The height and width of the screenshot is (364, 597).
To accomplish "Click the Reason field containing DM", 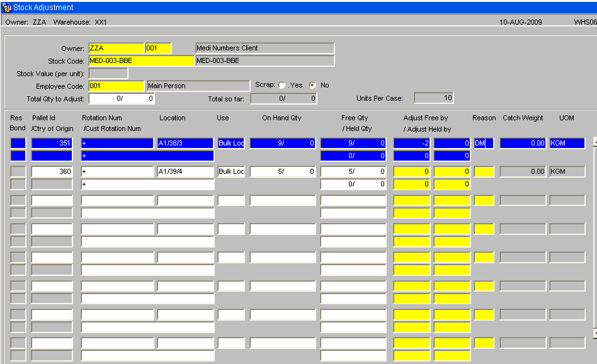I will [484, 143].
